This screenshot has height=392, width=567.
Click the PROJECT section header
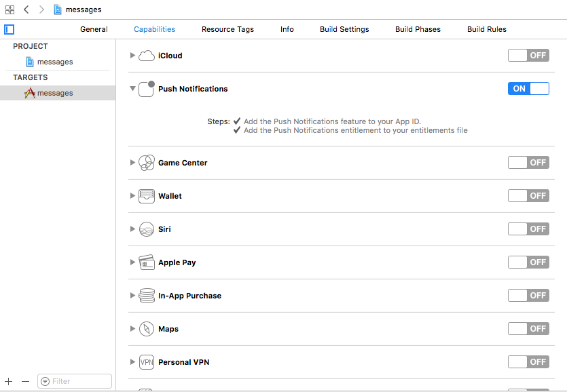[x=31, y=46]
